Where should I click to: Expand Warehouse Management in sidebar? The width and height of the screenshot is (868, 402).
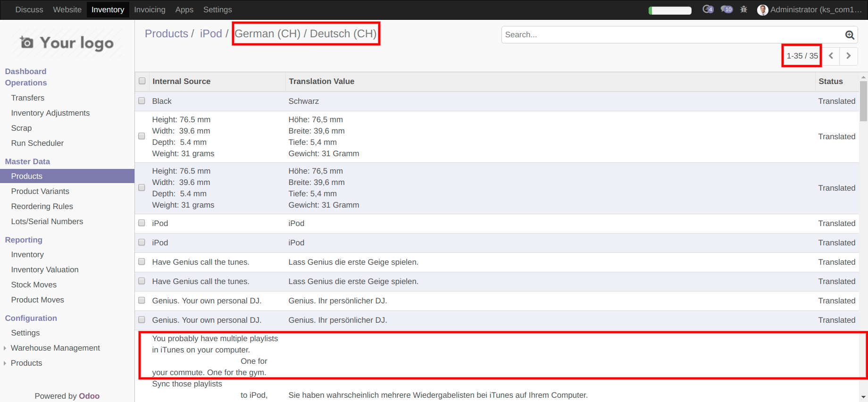[x=55, y=348]
